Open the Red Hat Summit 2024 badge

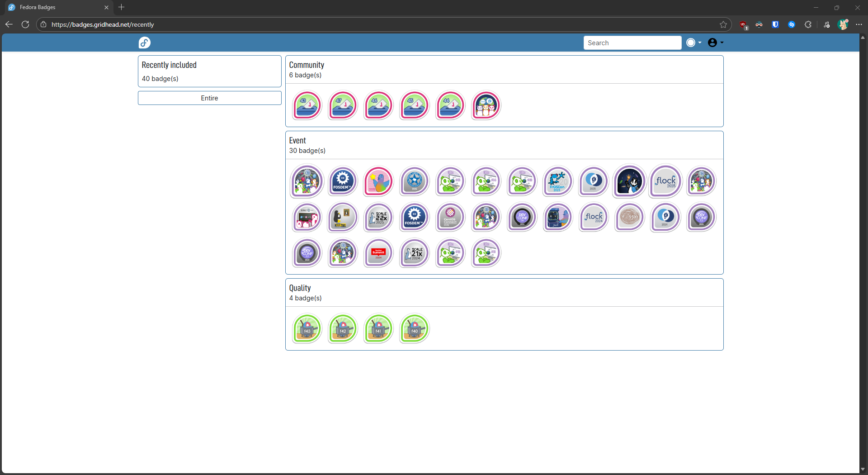(378, 253)
